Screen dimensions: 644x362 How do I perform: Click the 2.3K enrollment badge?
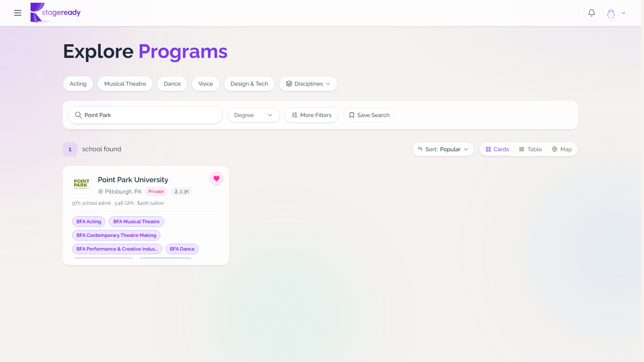182,191
